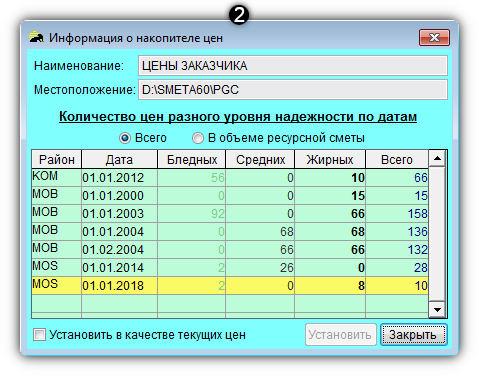The image size is (479, 376).
Task: Enable Установить в качестве текущих цен
Action: click(x=39, y=334)
